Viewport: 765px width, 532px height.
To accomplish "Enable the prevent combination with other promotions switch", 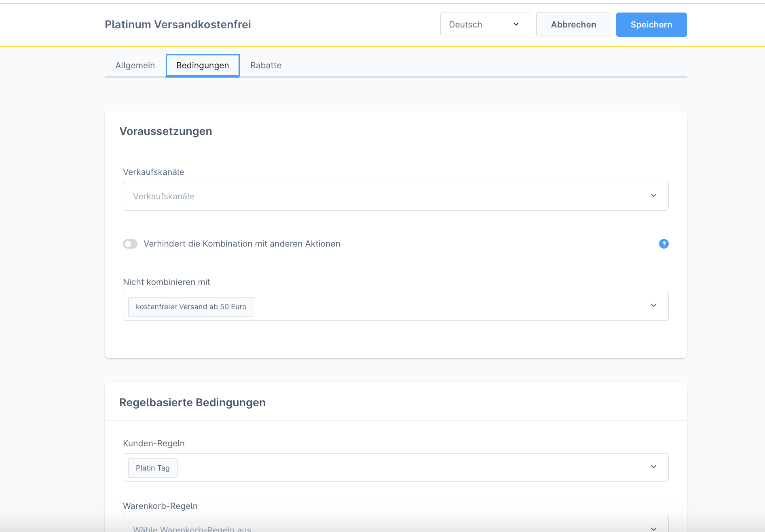I will [130, 244].
